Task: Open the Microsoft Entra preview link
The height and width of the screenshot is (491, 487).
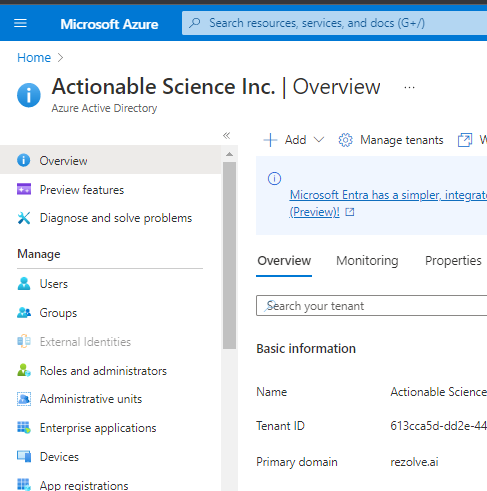Action: [x=388, y=203]
